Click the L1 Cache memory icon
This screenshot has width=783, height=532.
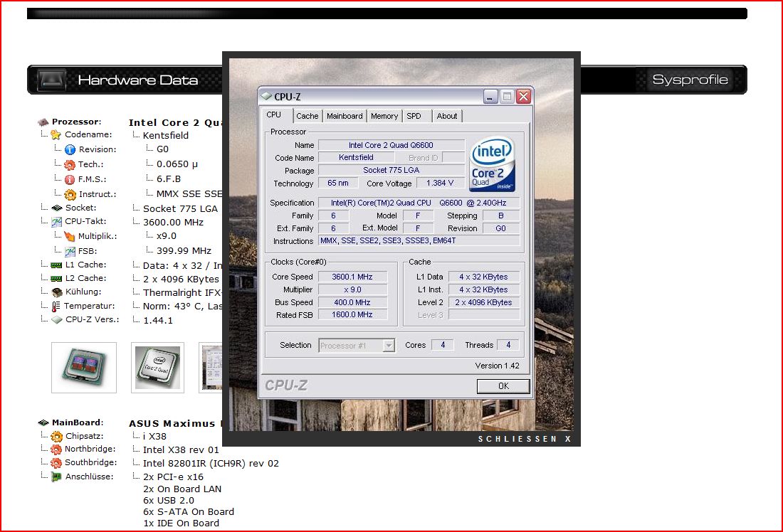pyautogui.click(x=56, y=265)
